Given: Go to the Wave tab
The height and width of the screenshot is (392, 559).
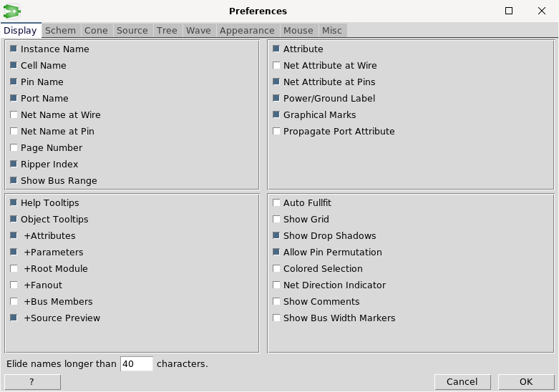Looking at the screenshot, I should point(198,30).
